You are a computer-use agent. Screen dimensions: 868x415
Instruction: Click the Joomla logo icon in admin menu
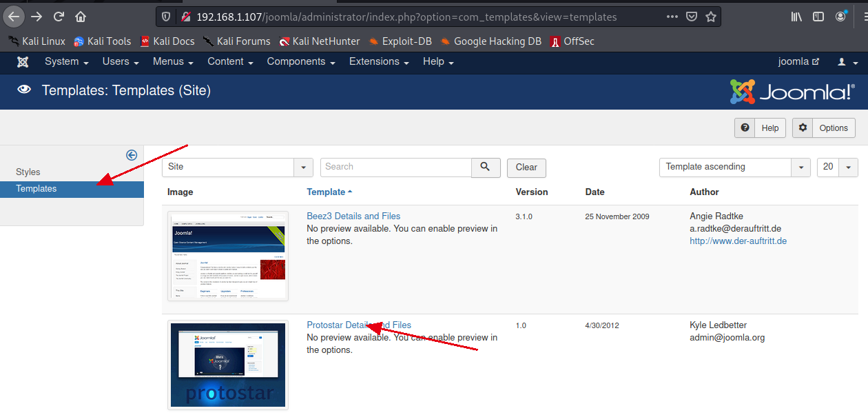(23, 61)
